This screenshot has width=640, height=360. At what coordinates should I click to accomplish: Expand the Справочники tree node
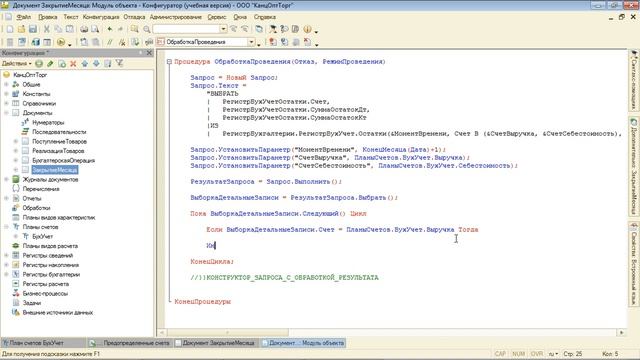(7, 103)
